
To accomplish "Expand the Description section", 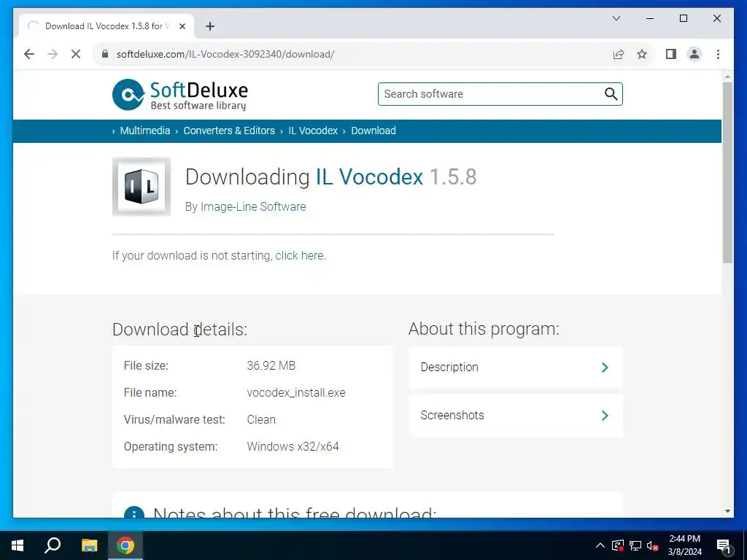I will pyautogui.click(x=516, y=367).
